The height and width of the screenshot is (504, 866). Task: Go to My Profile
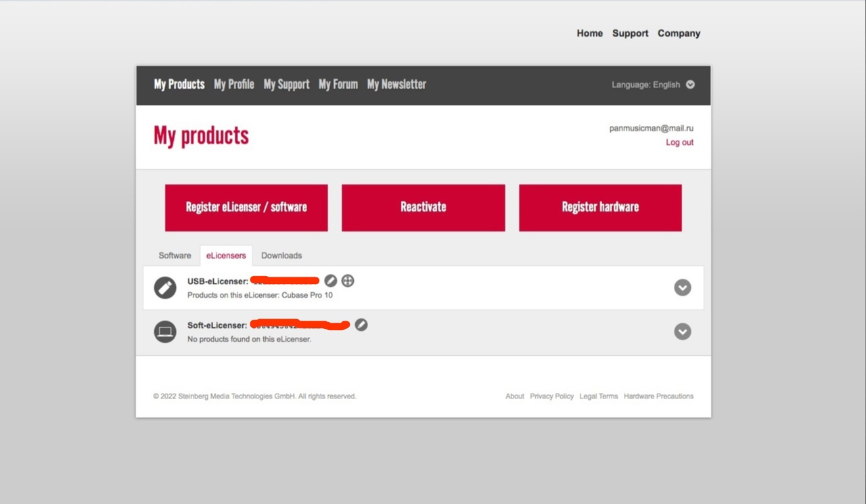[x=234, y=85]
